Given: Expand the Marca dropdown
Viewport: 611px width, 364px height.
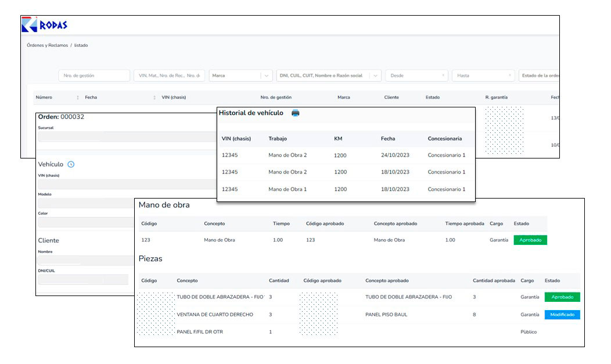Looking at the screenshot, I should [266, 75].
